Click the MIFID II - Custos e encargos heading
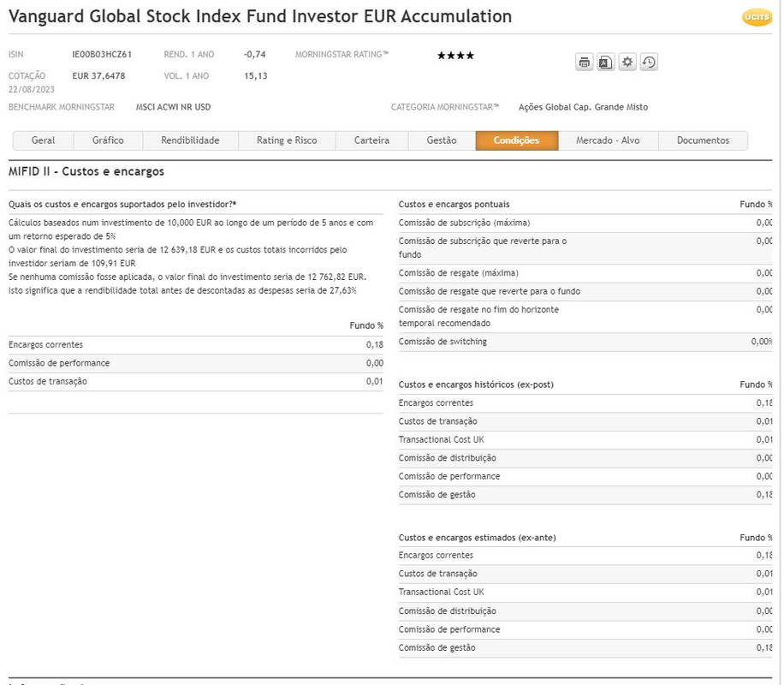The image size is (784, 685). point(86,171)
